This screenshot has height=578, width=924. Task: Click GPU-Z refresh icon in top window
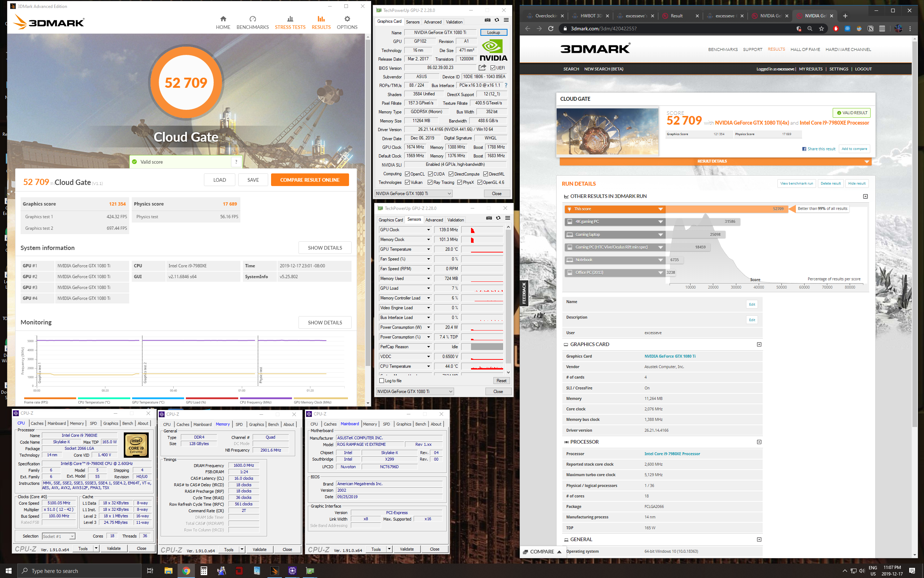(497, 20)
